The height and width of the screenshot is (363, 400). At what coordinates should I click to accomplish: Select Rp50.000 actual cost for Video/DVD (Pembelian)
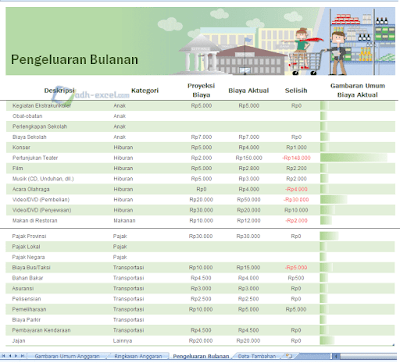pyautogui.click(x=249, y=199)
